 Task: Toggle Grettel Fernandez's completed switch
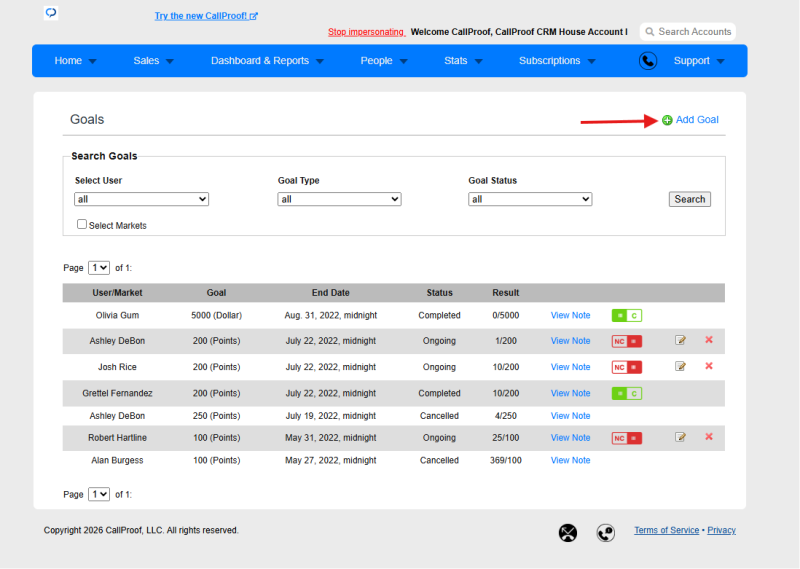click(x=627, y=393)
